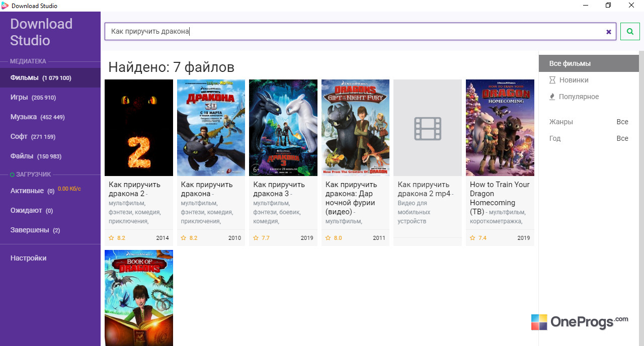Image resolution: width=644 pixels, height=346 pixels.
Task: Open the How to Train Your Dragon Homecoming poster
Action: (500, 128)
